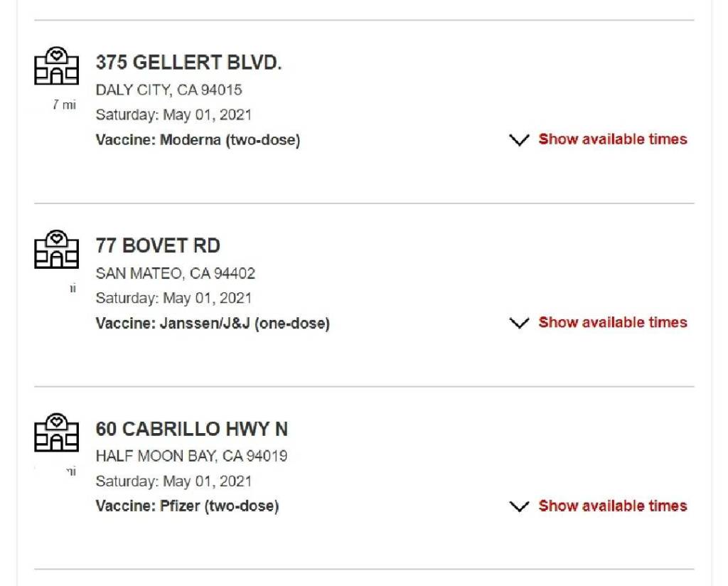Click the Vaccine: Janssen/J&J (one-dose) label
Viewport: 728px width, 586px height.
(213, 324)
